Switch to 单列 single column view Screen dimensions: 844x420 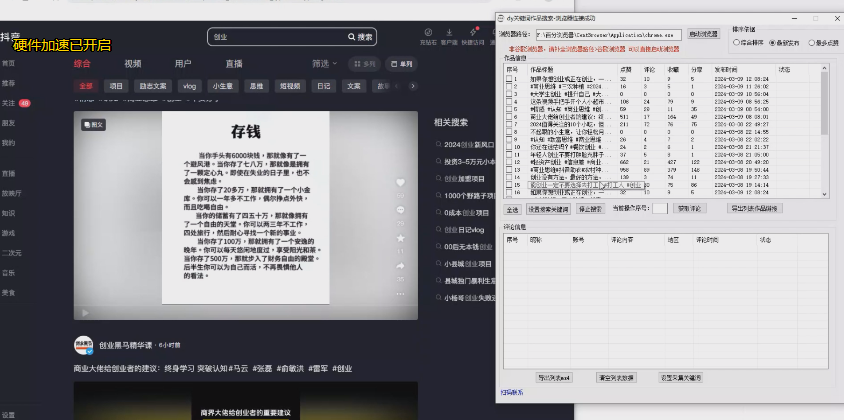[401, 64]
